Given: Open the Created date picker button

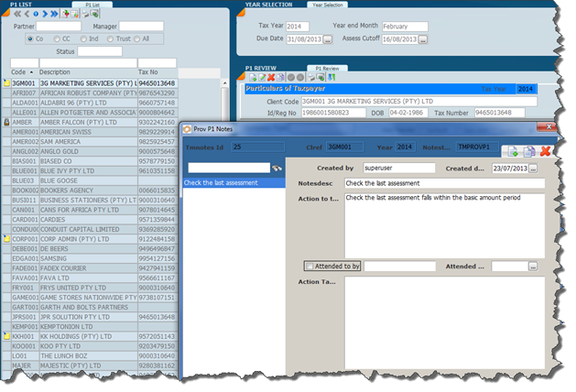Looking at the screenshot, I should pyautogui.click(x=534, y=169).
